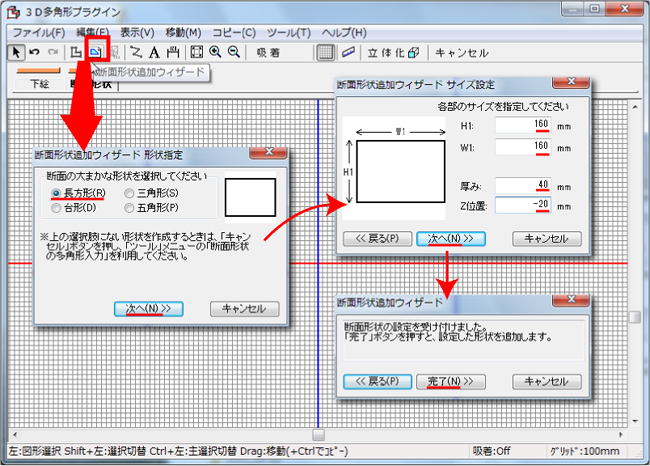Select the 三角形(S) radio button
The width and height of the screenshot is (650, 466).
[x=129, y=192]
